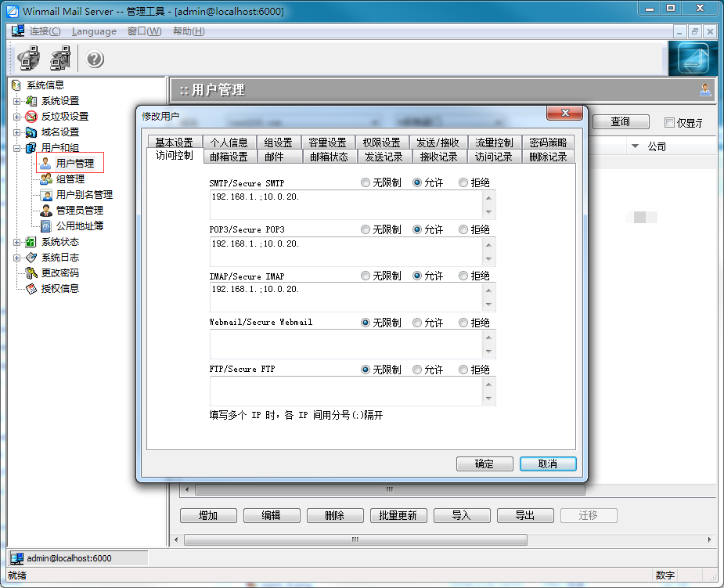Click the 确定 button
724x588 pixels.
click(x=484, y=464)
